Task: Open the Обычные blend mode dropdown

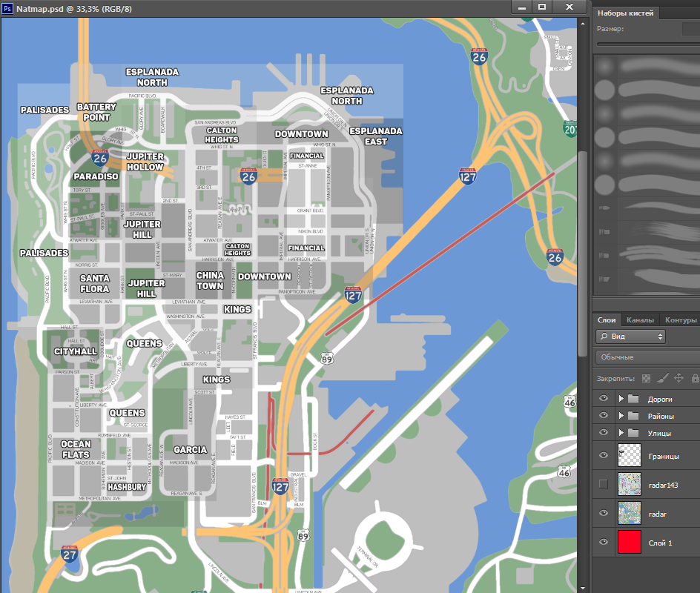Action: 648,357
